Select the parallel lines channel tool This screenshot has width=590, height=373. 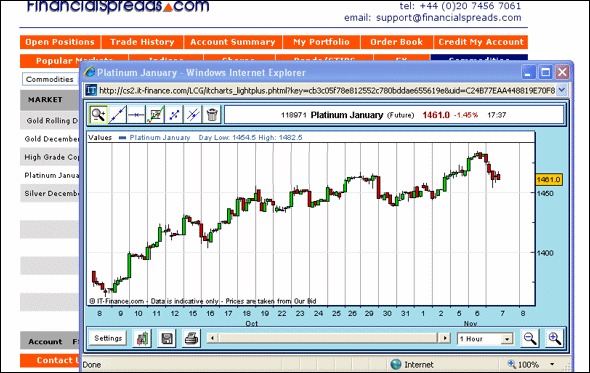pyautogui.click(x=193, y=114)
